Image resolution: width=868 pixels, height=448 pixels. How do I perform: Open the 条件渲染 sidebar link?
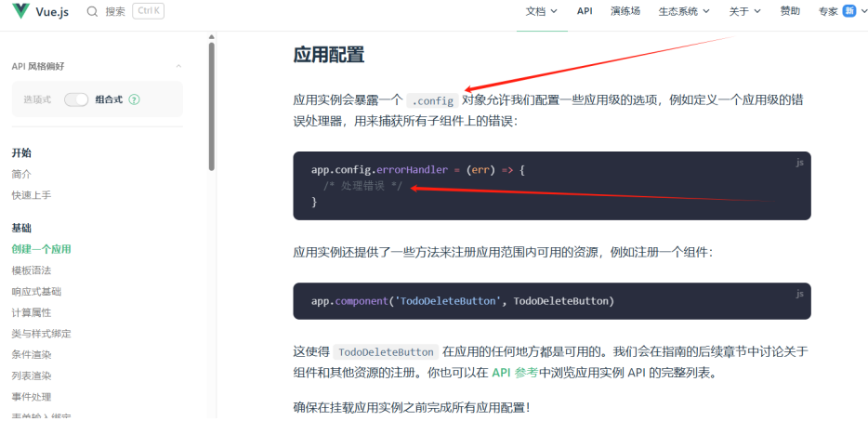click(x=32, y=354)
